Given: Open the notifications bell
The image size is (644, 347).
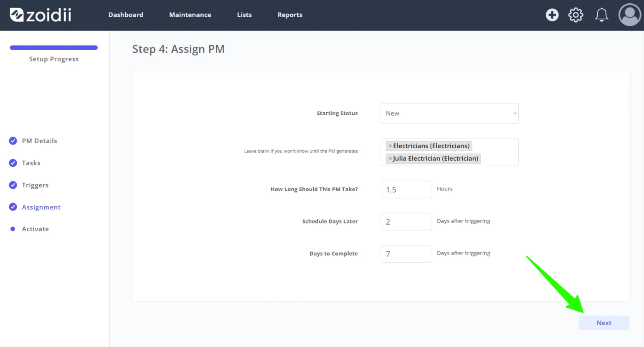Looking at the screenshot, I should (601, 15).
